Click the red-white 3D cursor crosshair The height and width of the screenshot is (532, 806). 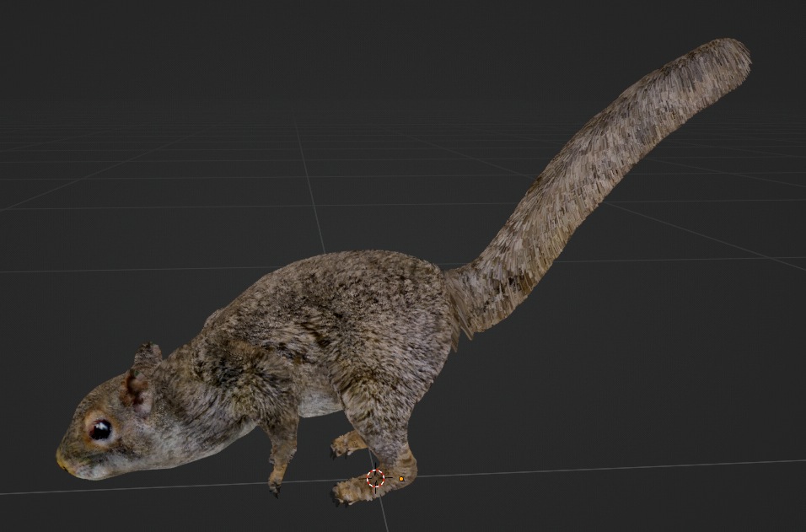(376, 478)
